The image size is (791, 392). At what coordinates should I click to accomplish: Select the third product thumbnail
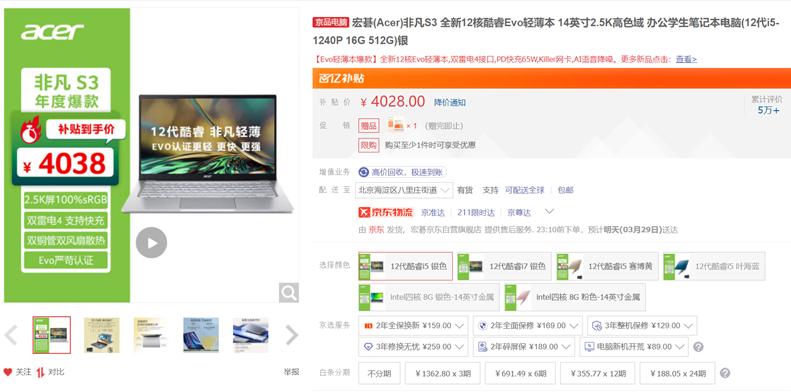click(151, 335)
